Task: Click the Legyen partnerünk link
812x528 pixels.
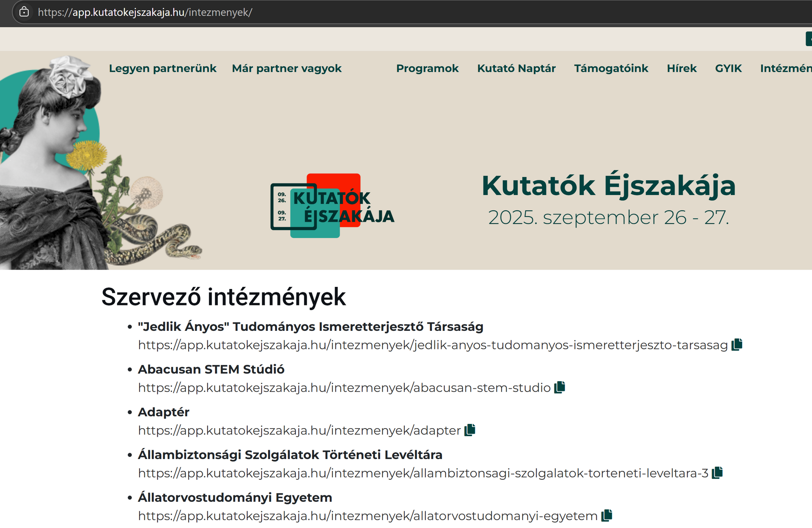Action: coord(162,69)
